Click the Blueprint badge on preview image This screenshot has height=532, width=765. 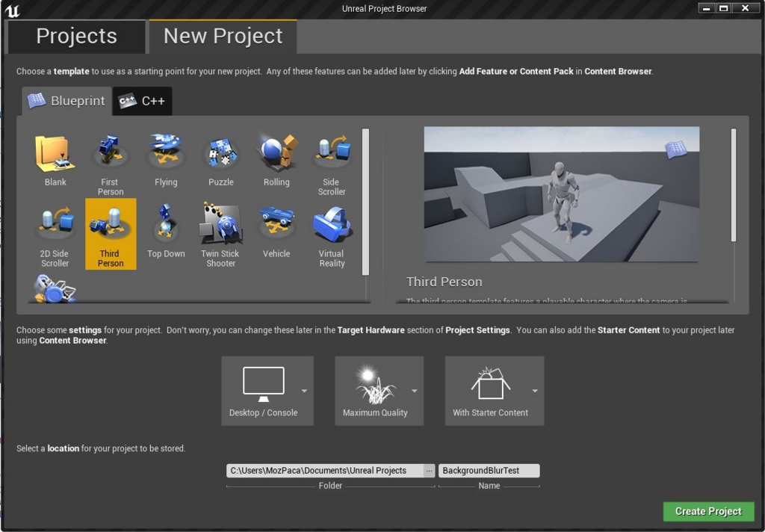click(x=676, y=150)
